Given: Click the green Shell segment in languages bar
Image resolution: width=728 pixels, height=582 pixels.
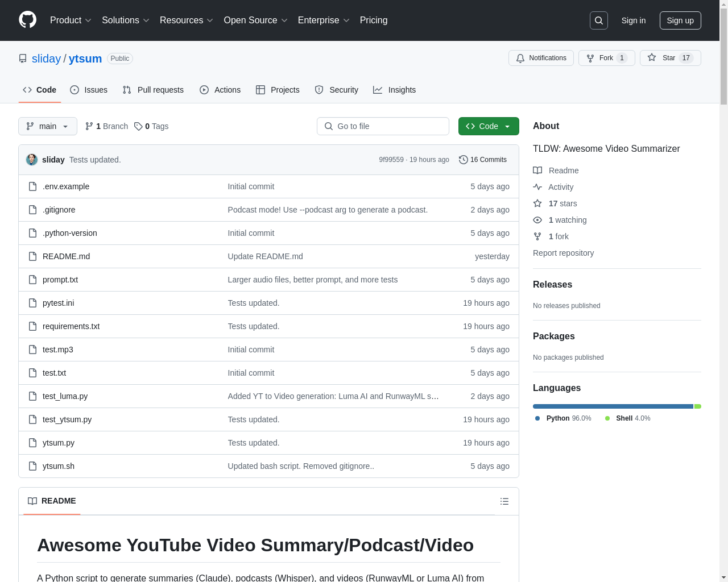Looking at the screenshot, I should tap(698, 406).
